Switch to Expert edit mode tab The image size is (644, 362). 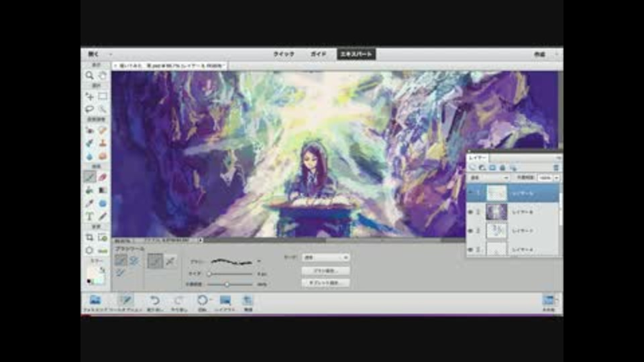[356, 54]
